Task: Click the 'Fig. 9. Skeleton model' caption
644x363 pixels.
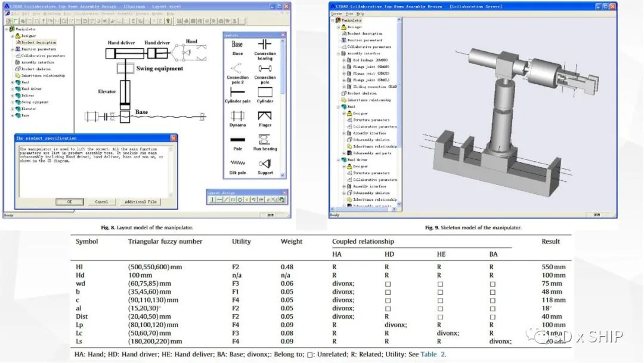Action: tap(473, 227)
